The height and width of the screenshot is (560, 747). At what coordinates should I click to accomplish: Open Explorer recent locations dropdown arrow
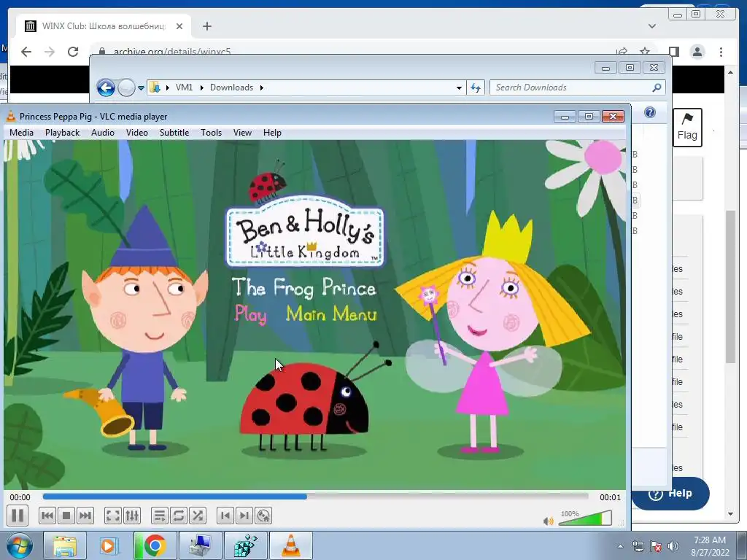141,88
